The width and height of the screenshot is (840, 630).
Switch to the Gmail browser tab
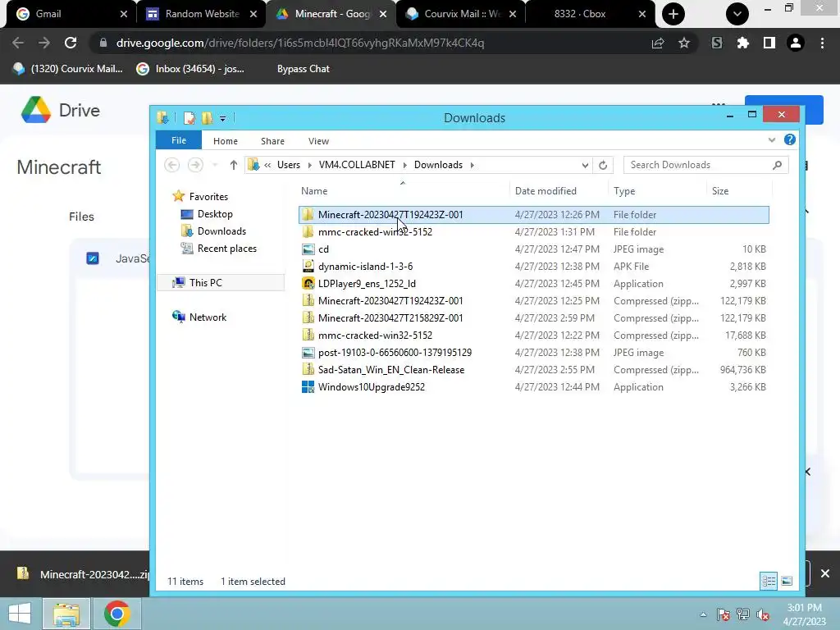71,14
